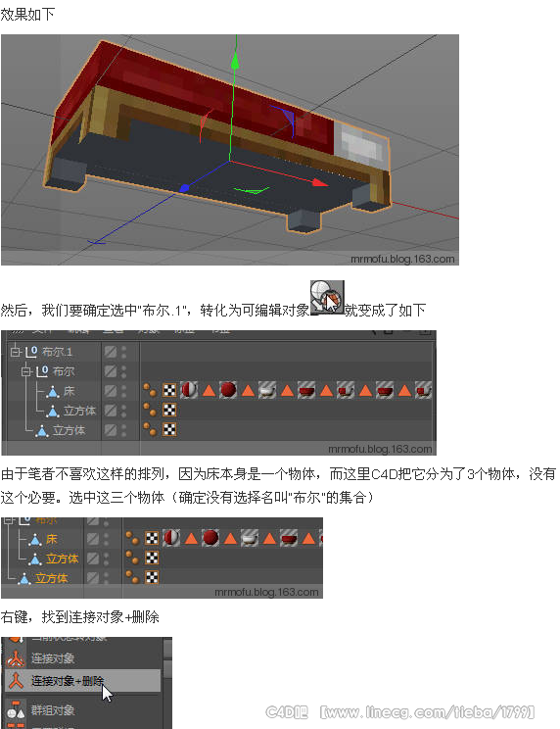560x729 pixels.
Task: Click the 群组对象 group icon in context menu
Action: tap(16, 710)
